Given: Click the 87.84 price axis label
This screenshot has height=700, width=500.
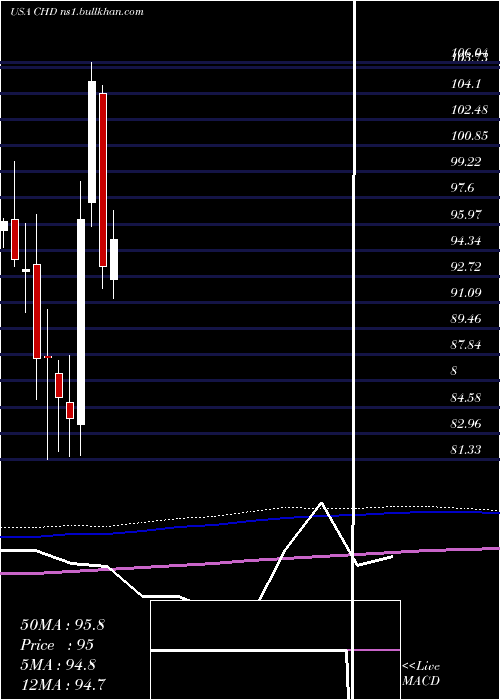Looking at the screenshot, I should pos(466,345).
